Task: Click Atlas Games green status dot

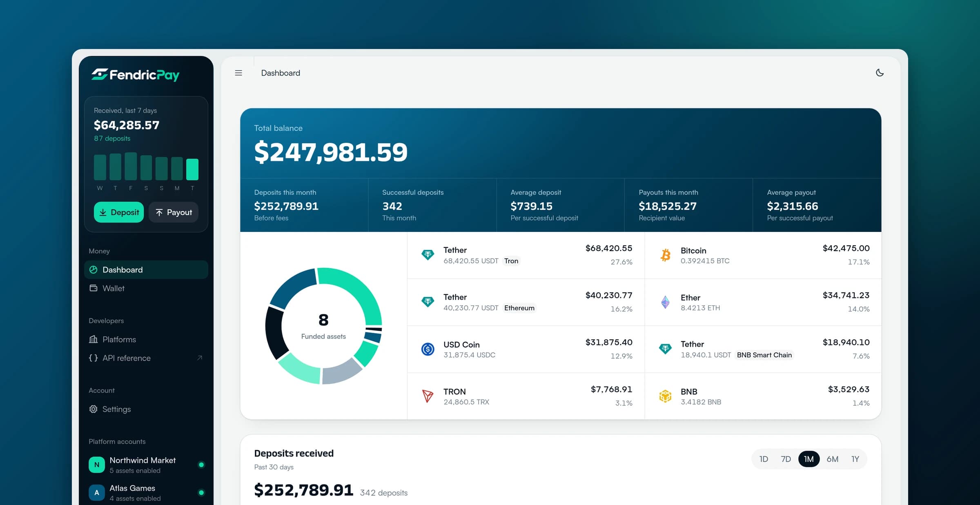Action: [201, 492]
